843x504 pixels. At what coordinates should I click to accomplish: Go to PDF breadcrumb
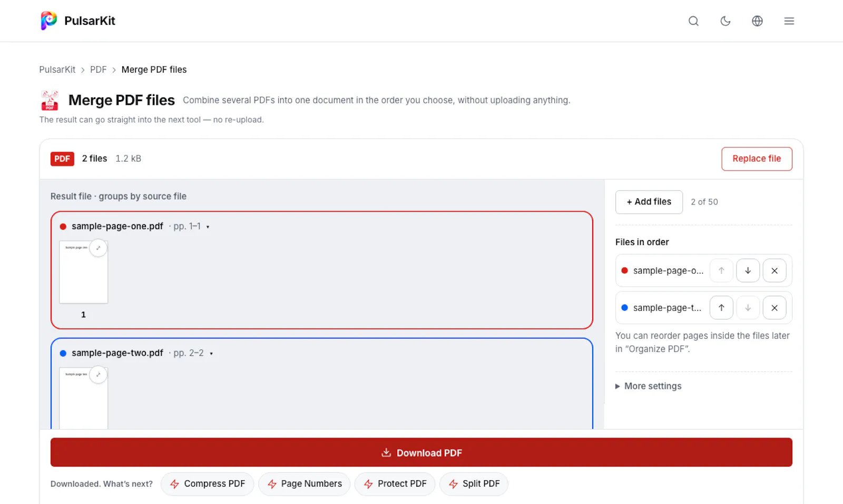(x=98, y=70)
